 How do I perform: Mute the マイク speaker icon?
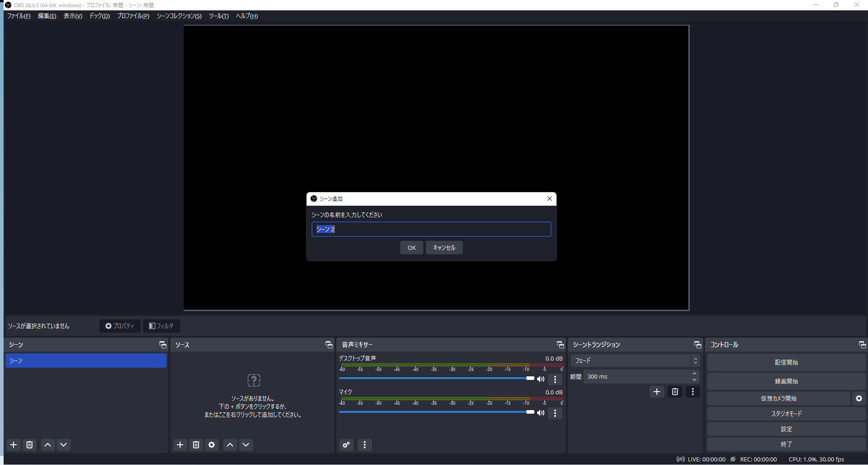(541, 413)
